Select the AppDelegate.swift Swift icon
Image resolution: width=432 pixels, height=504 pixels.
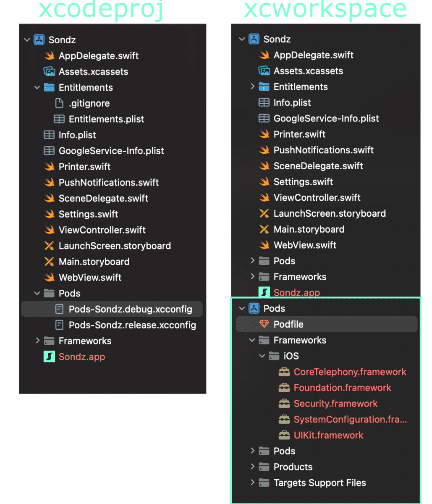point(49,55)
